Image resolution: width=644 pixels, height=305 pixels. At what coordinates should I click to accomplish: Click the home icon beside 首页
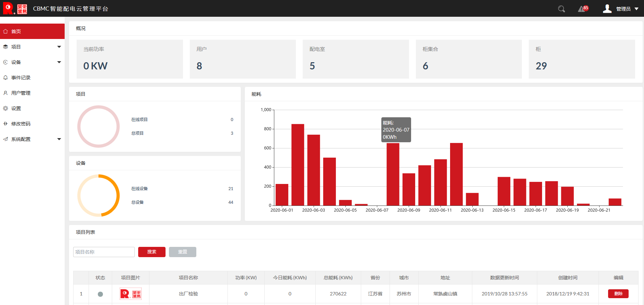click(x=5, y=31)
